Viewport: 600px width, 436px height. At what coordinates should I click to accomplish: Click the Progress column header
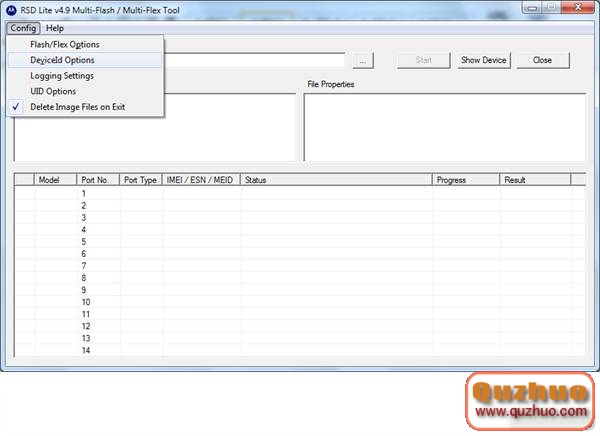466,180
